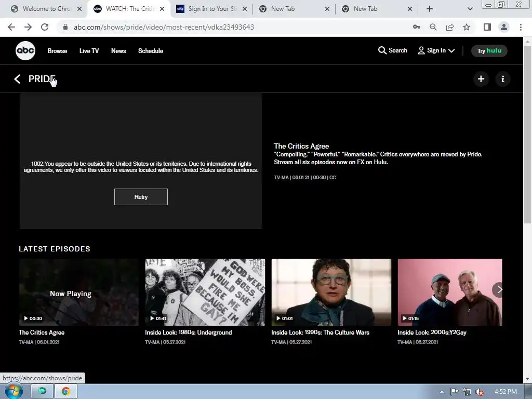Click the 'The Critics Agree' video heading

click(301, 146)
